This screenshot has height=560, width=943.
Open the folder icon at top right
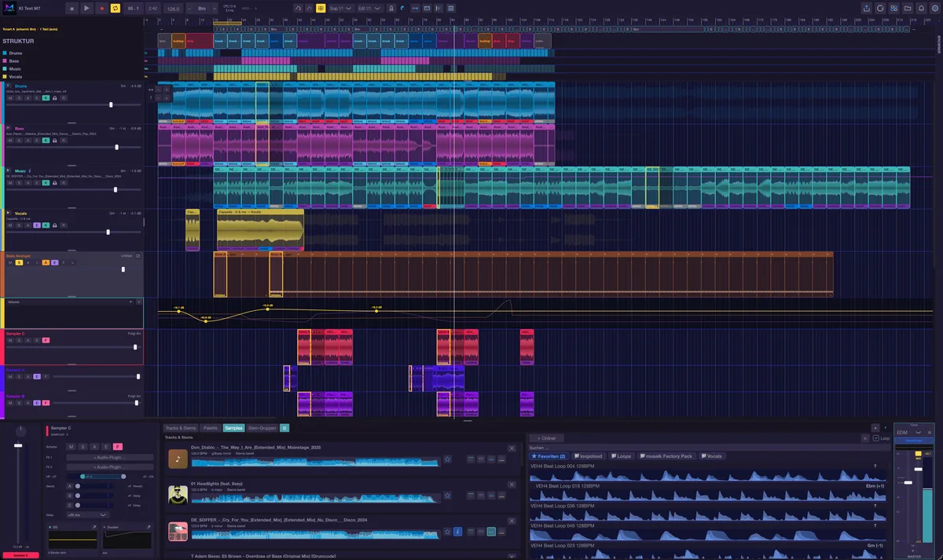tap(908, 8)
